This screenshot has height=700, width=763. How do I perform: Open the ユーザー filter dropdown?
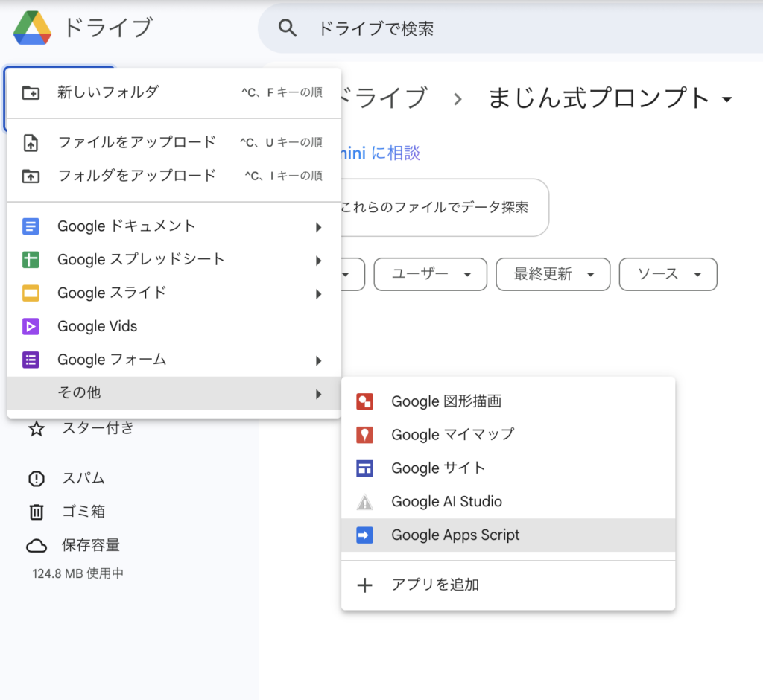pyautogui.click(x=430, y=274)
